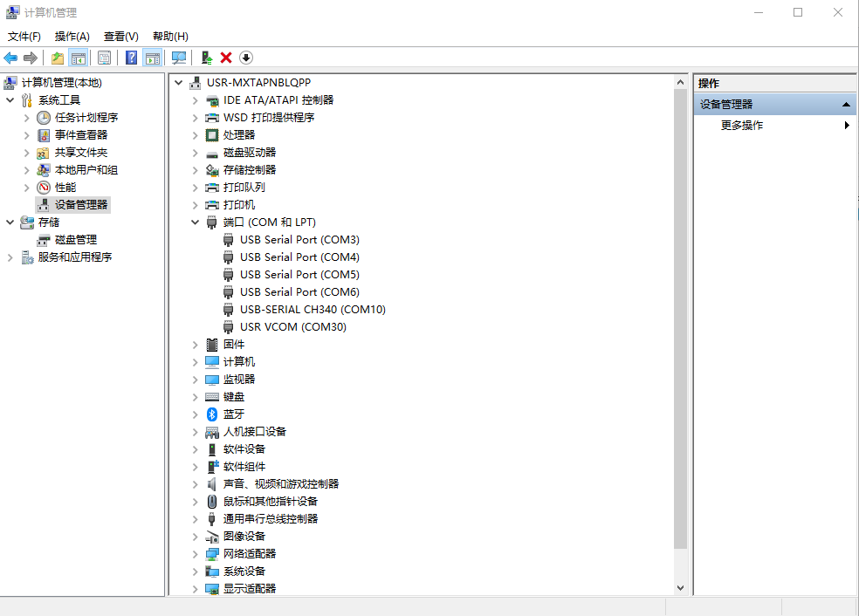This screenshot has height=616, width=859.
Task: Click the keyboard icon beside 键盘
Action: [212, 397]
